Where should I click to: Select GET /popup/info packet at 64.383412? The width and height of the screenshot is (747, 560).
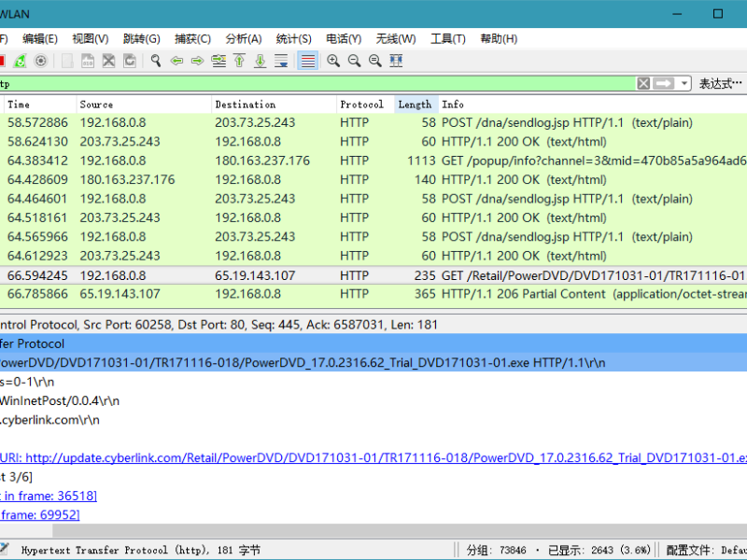(x=373, y=161)
